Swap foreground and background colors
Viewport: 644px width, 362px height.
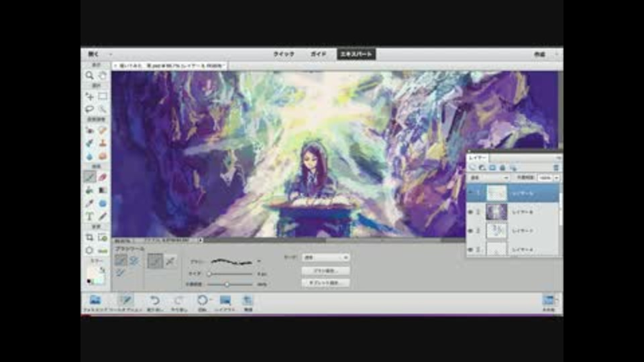point(102,269)
